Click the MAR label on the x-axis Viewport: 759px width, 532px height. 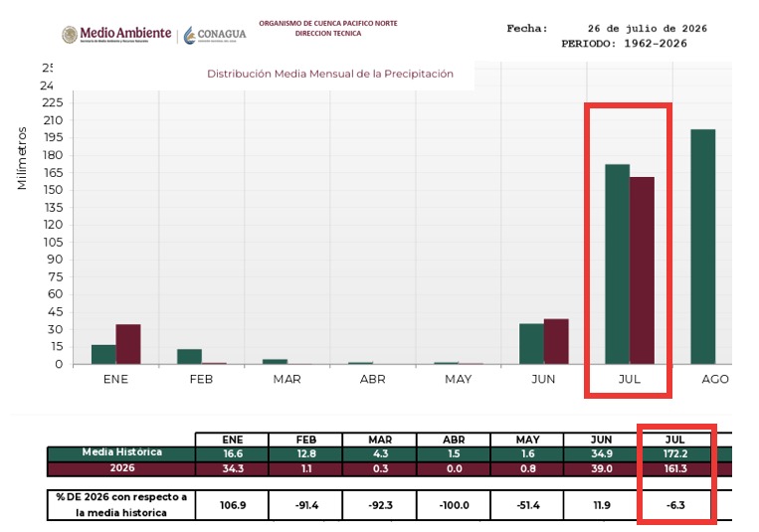pyautogui.click(x=287, y=379)
